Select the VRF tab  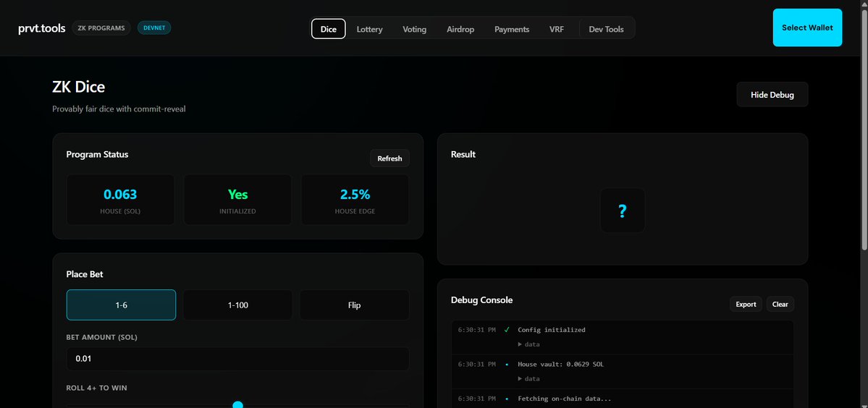pyautogui.click(x=557, y=30)
